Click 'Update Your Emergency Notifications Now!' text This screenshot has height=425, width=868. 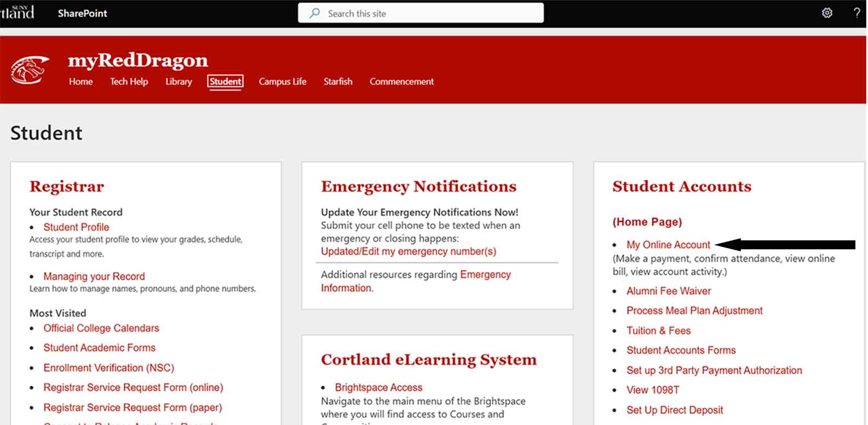point(419,213)
